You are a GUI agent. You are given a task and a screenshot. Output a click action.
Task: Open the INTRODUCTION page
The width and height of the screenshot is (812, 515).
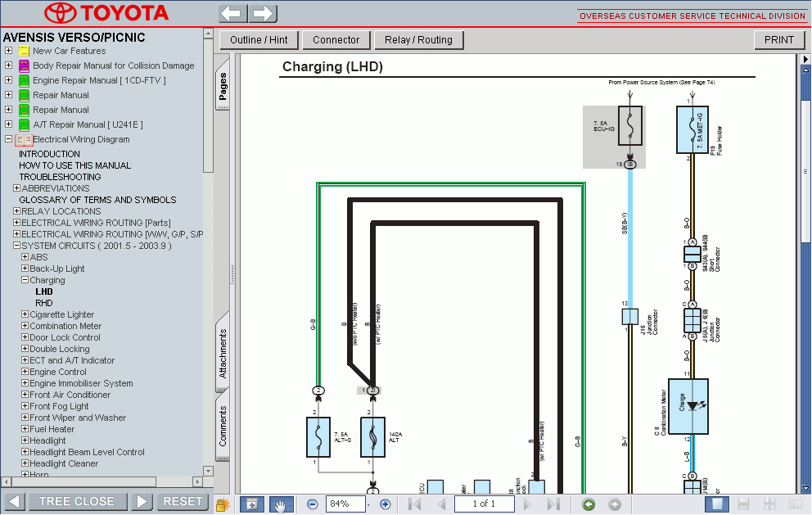(49, 154)
